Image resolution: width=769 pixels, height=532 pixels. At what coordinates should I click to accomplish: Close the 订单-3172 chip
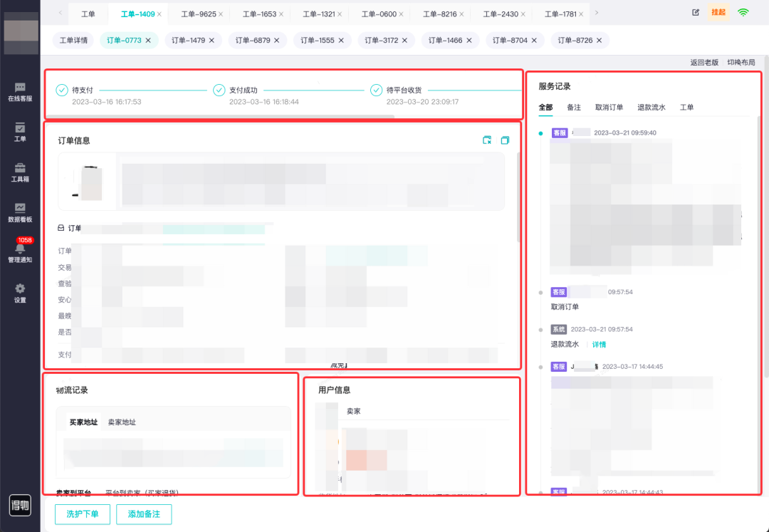(404, 40)
